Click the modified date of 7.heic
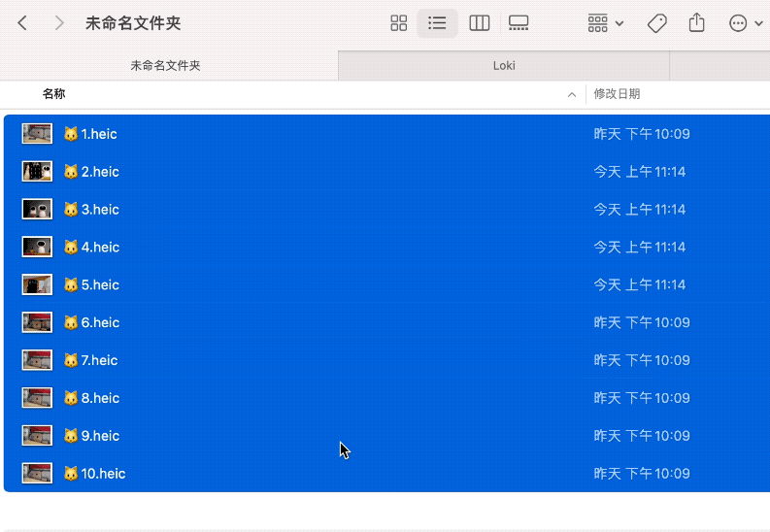 (642, 361)
